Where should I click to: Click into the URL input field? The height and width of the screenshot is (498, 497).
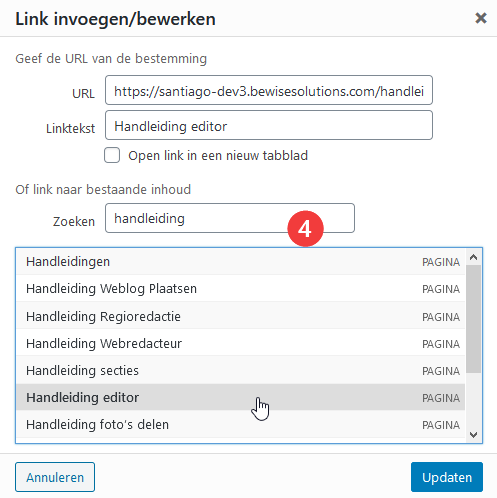pos(269,90)
